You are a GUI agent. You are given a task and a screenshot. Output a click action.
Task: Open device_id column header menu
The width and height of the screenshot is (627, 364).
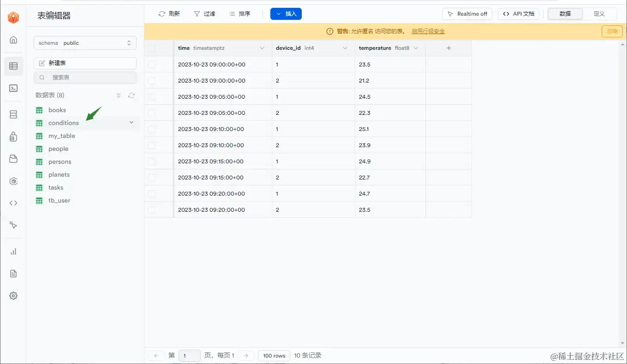tap(345, 48)
